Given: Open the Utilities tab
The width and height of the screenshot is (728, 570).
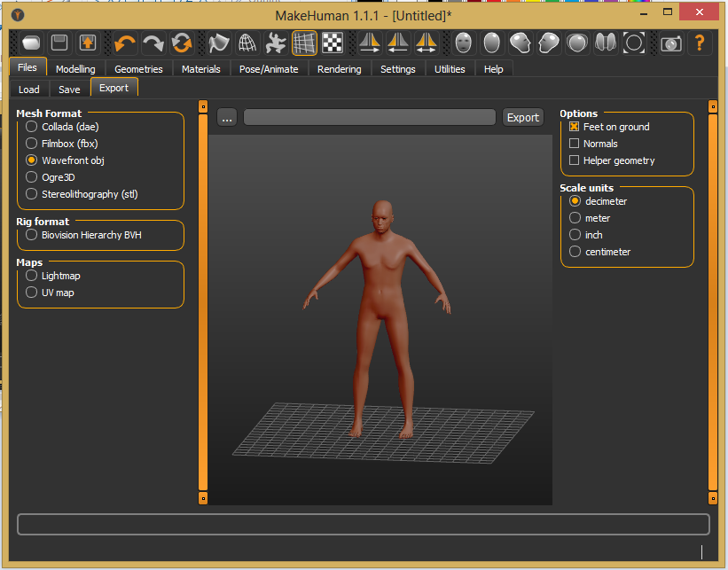Looking at the screenshot, I should 450,68.
